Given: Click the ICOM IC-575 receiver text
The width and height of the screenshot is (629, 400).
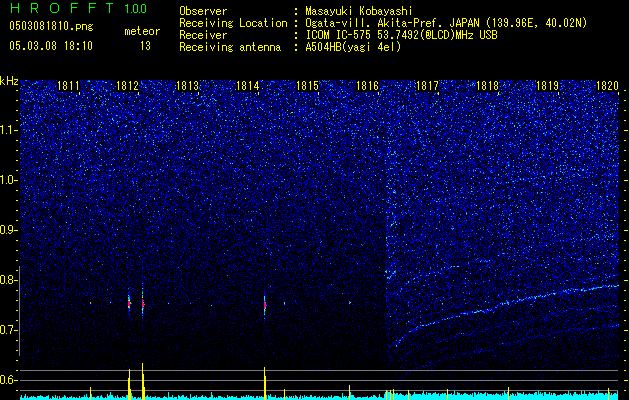Looking at the screenshot, I should click(401, 35).
